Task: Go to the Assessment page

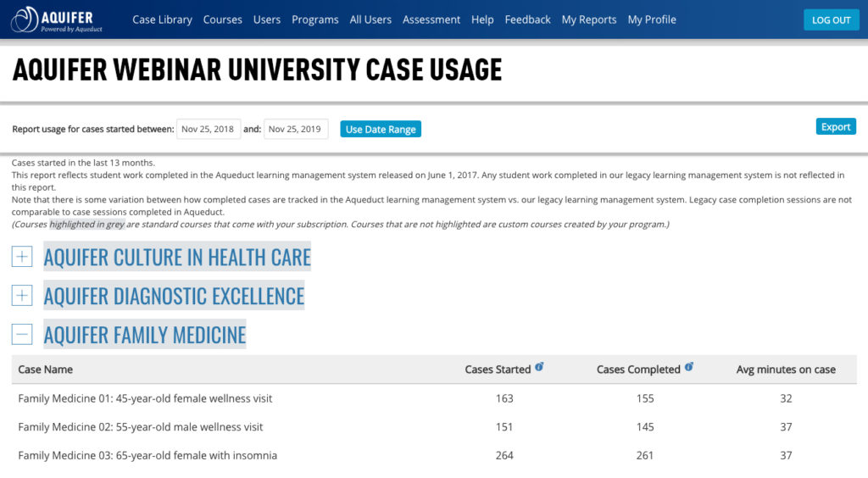Action: pyautogui.click(x=431, y=19)
